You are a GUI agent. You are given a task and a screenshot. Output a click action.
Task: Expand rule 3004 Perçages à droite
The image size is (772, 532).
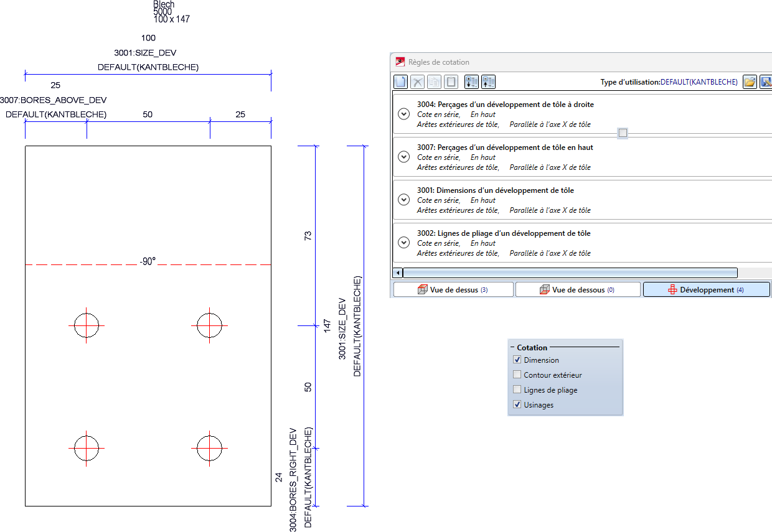coord(403,114)
